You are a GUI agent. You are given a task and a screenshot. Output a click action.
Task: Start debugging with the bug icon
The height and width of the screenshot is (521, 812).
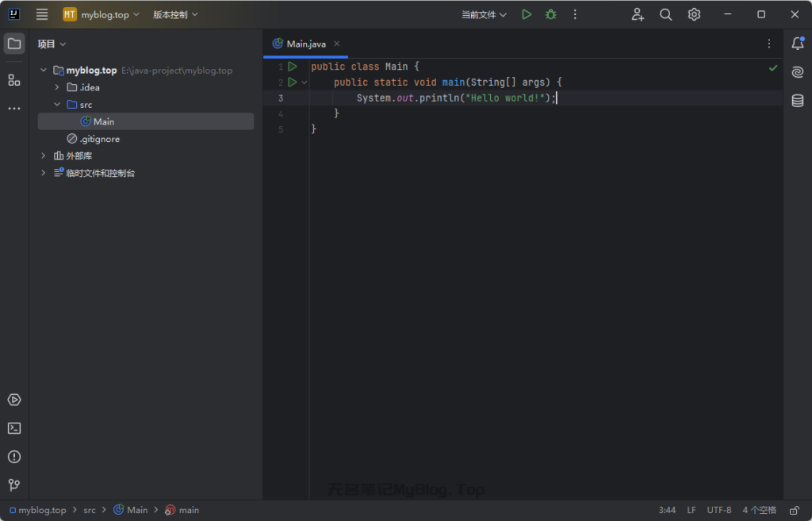[551, 14]
